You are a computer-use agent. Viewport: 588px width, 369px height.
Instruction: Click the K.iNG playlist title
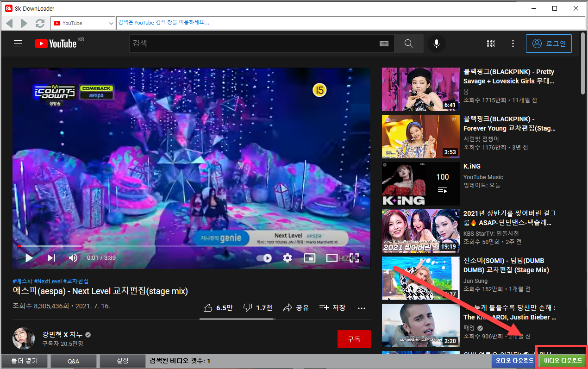tap(472, 166)
